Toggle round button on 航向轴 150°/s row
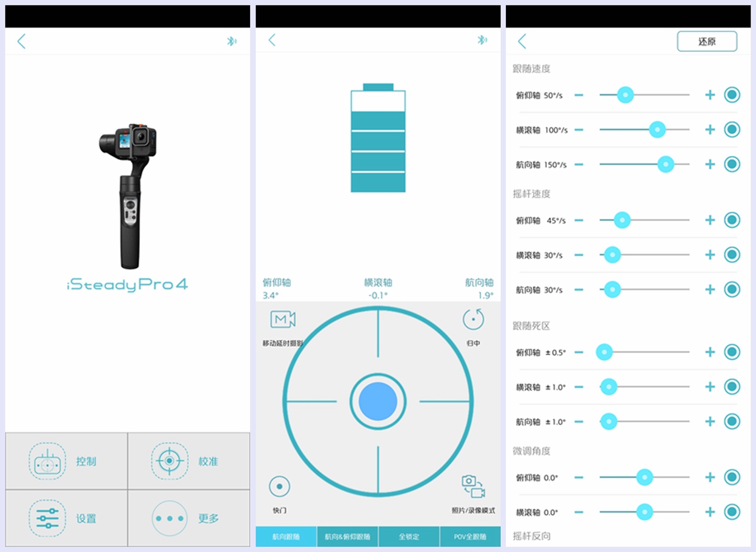 click(x=732, y=164)
